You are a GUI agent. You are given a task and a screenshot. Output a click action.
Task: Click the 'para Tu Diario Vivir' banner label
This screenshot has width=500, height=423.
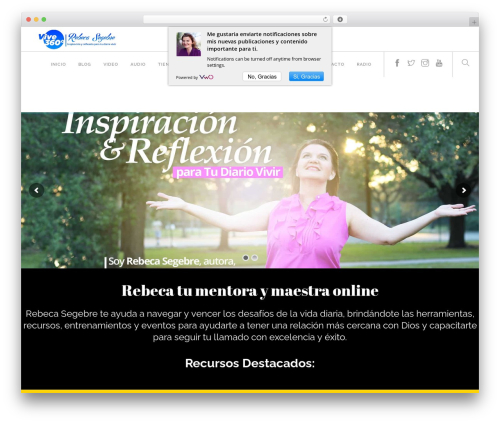click(228, 172)
